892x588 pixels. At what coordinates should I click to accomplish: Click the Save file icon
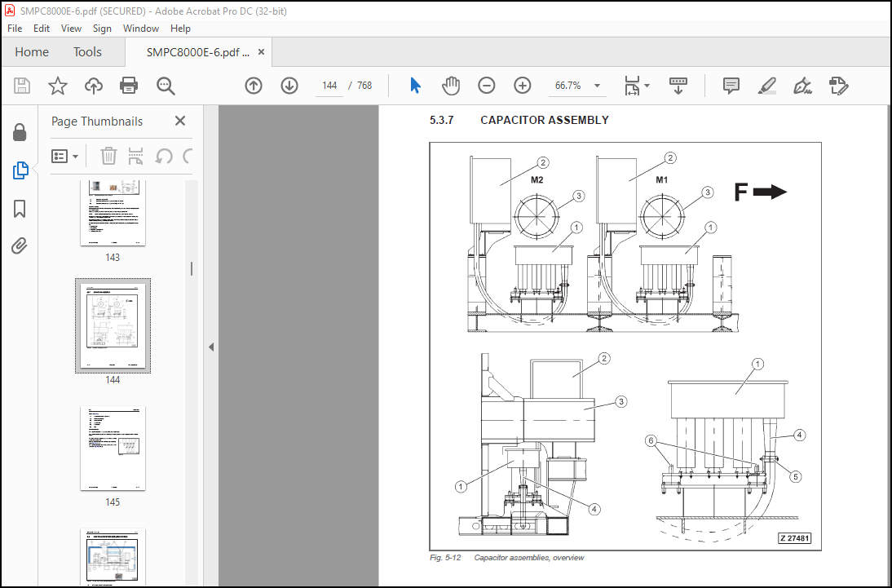pyautogui.click(x=22, y=86)
